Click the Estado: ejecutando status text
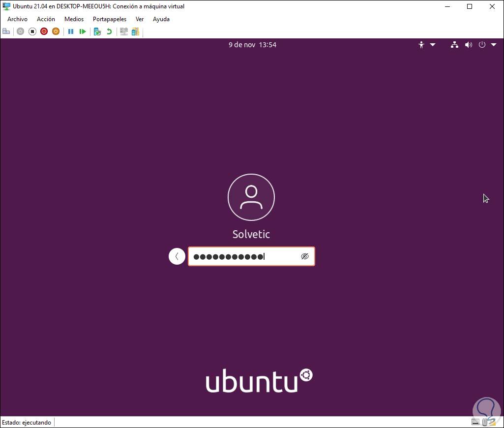Viewport: 504px width, 428px height. point(27,423)
